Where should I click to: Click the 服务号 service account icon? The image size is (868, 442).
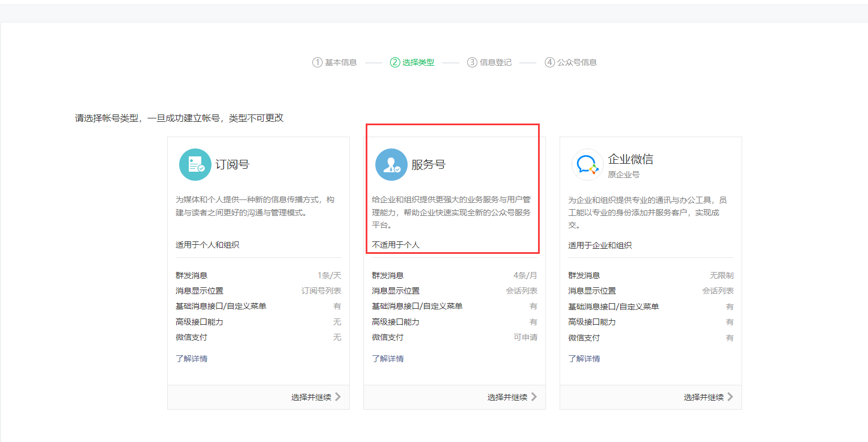pyautogui.click(x=391, y=164)
